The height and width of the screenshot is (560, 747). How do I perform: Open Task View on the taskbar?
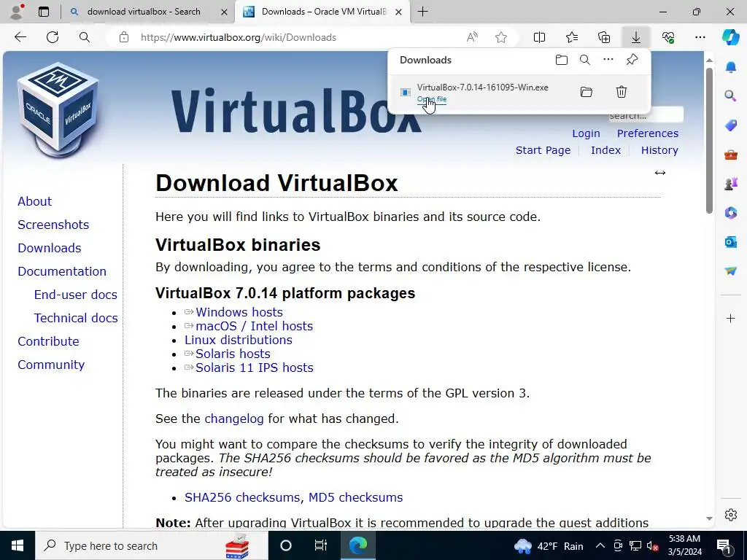321,545
